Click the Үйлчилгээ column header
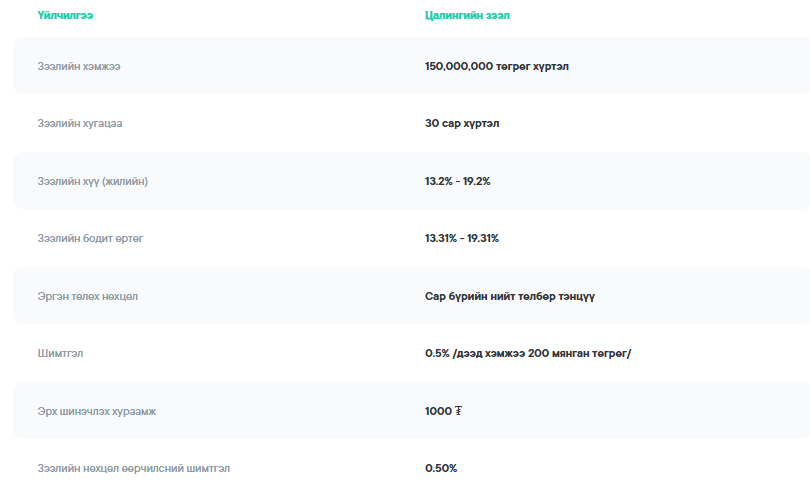This screenshot has height=488, width=810. [x=65, y=16]
